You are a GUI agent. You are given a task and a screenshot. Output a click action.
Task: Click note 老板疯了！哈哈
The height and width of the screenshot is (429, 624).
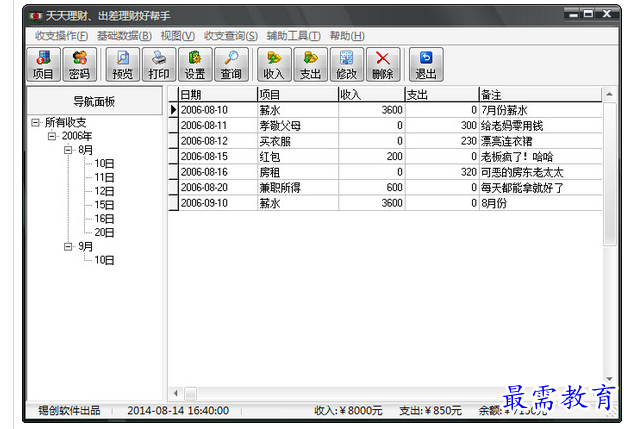(540, 157)
